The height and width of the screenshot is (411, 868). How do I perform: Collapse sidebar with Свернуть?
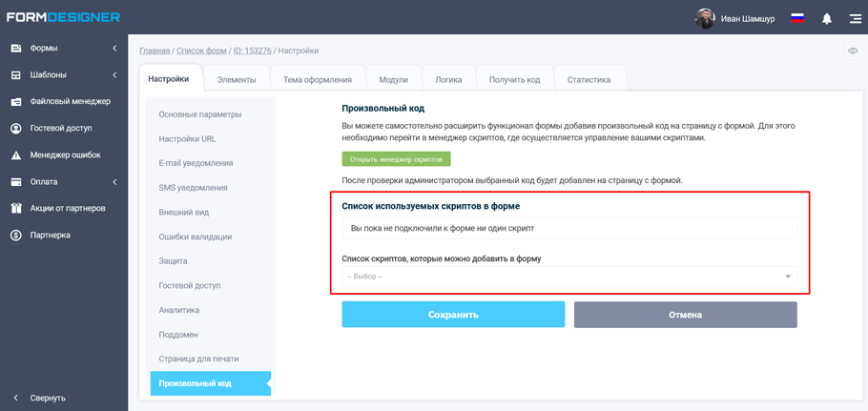pos(48,398)
